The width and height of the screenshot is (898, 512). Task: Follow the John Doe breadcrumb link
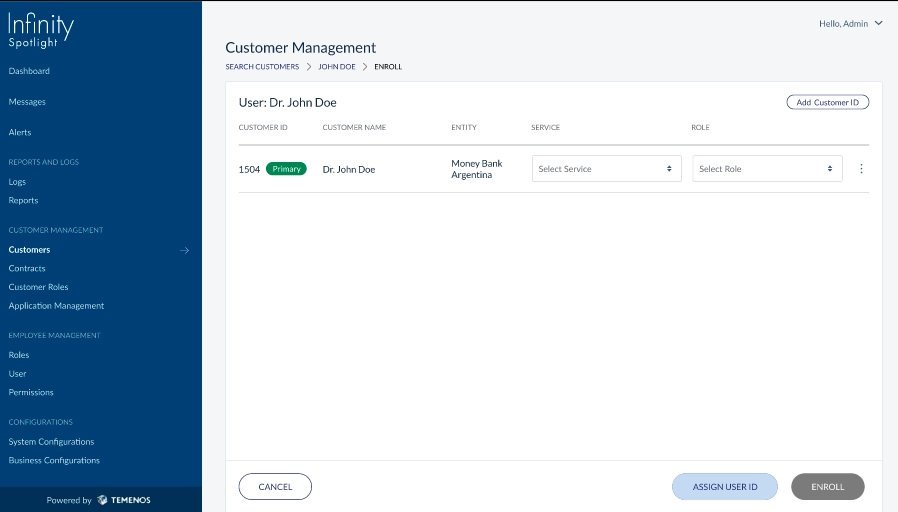click(337, 67)
